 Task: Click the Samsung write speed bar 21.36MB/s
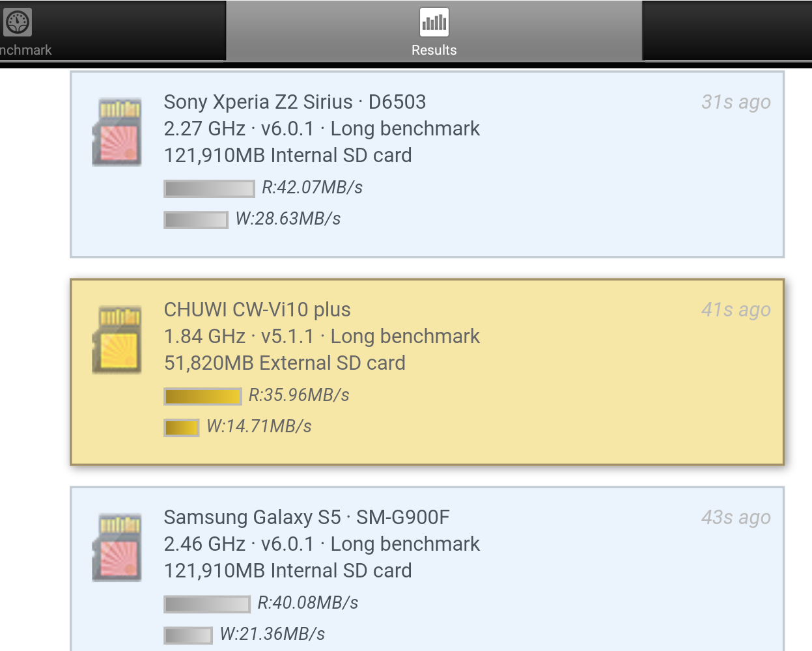188,635
